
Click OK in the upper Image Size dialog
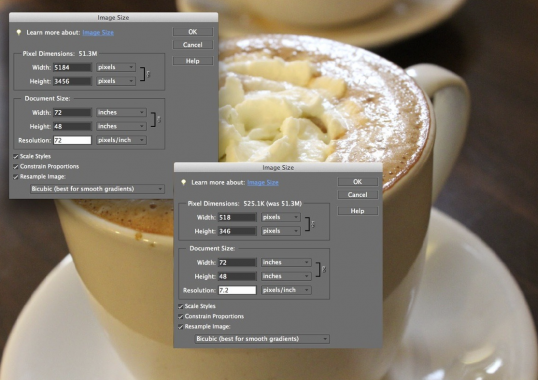pyautogui.click(x=192, y=32)
